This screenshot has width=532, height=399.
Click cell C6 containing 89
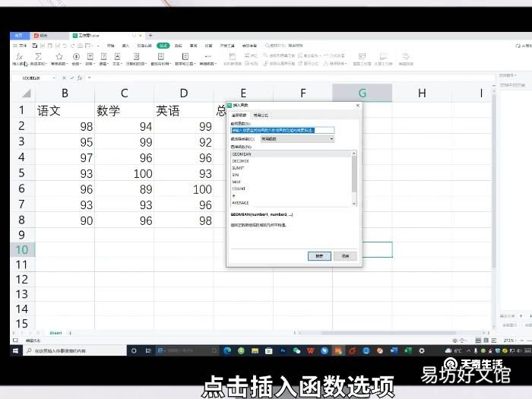click(x=124, y=189)
